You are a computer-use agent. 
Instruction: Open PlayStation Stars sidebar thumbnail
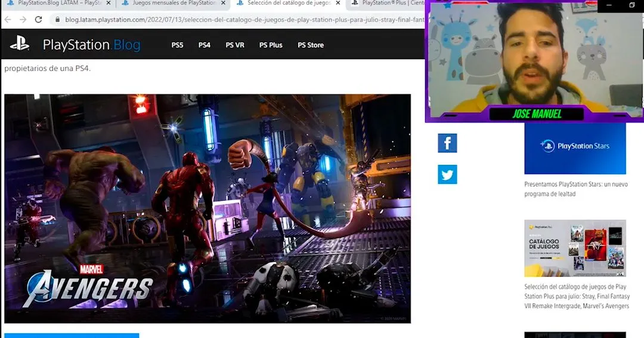[x=575, y=148]
